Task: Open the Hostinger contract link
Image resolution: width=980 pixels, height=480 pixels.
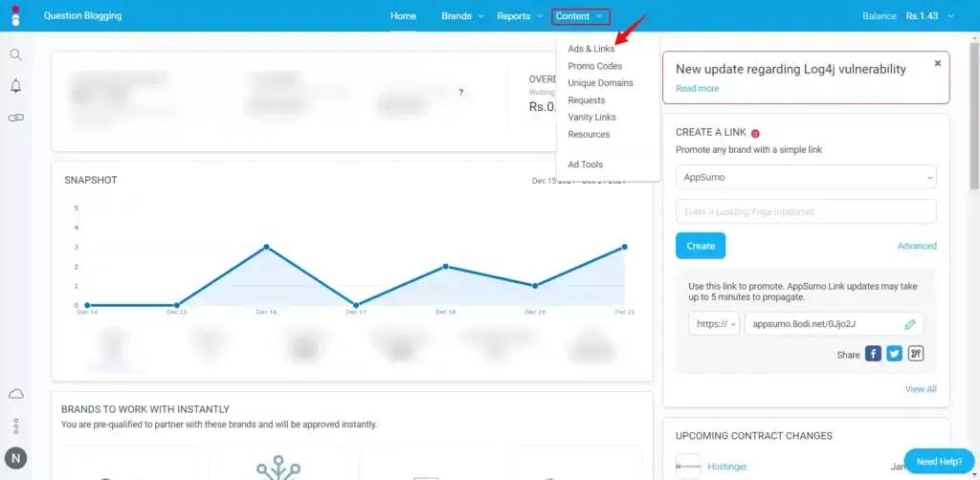Action: coord(727,467)
